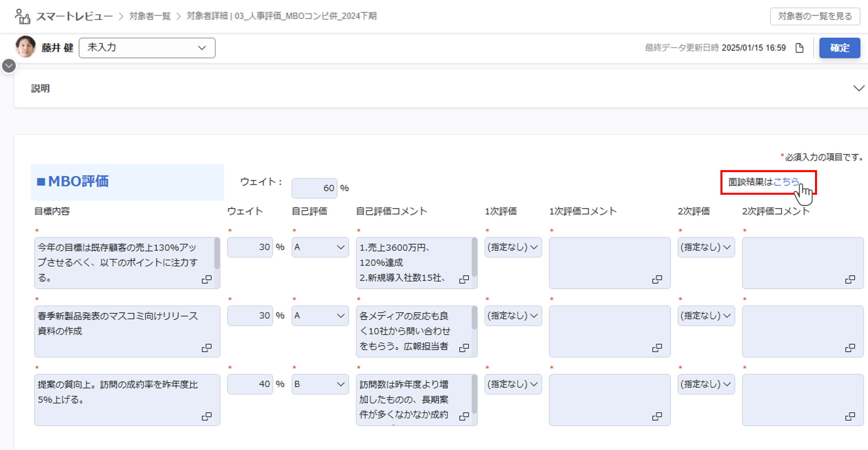
Task: Open popup icon in third row 2次評価コメント
Action: tap(850, 416)
